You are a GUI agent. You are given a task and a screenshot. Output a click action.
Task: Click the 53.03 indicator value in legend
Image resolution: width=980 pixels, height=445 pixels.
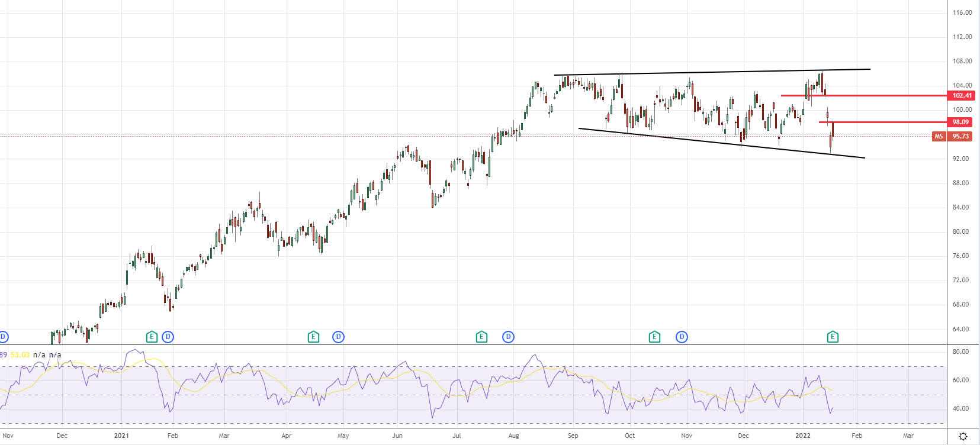tap(20, 355)
